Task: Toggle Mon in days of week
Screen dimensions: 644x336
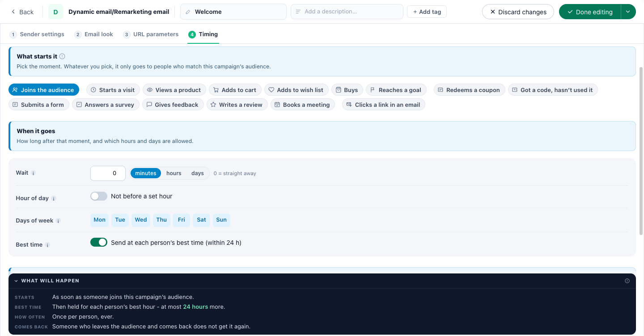Action: click(x=100, y=220)
